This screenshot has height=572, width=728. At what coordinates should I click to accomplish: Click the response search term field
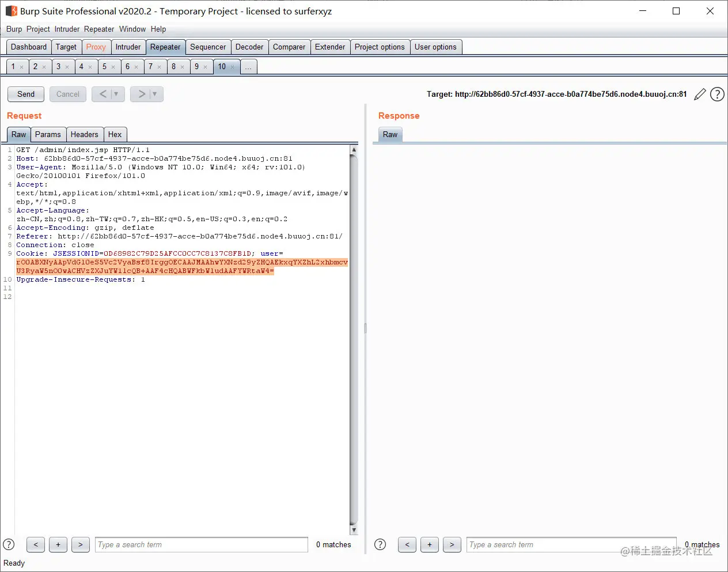tap(571, 544)
